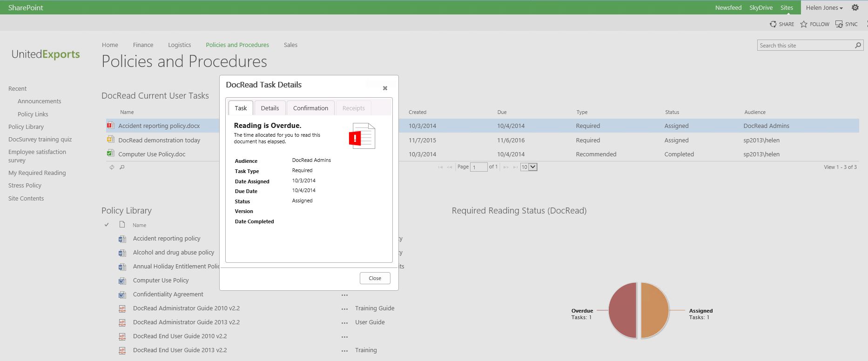Switch to the Details tab
The width and height of the screenshot is (868, 361).
pos(270,108)
